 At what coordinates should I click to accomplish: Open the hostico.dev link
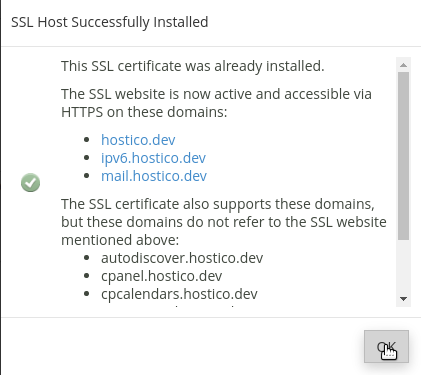138,140
